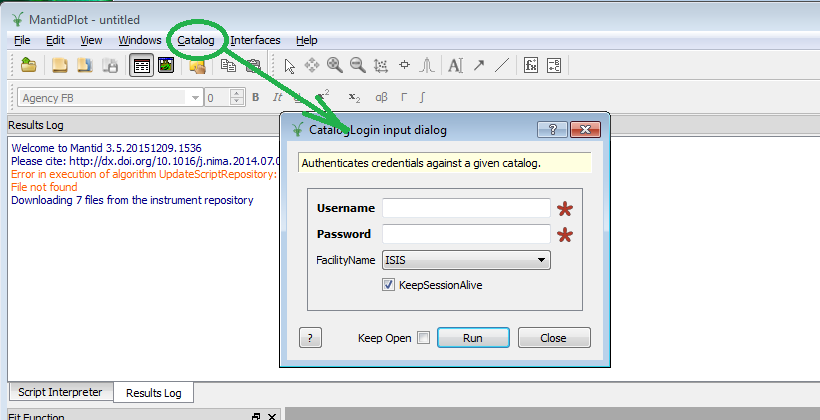Open the FacilityName ISIS dropdown
Viewport: 820px width, 420px height.
466,259
